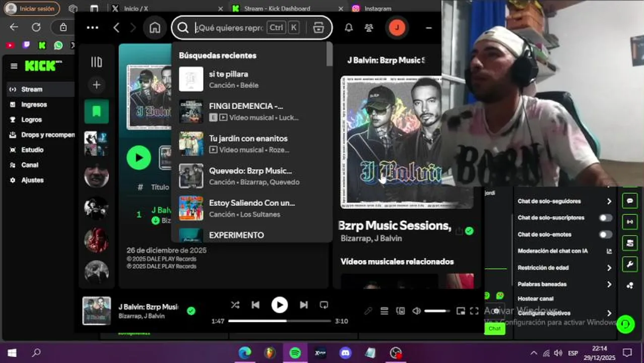Select recent search 'Tu jardín con enanitos'
The image size is (644, 363).
(x=250, y=144)
